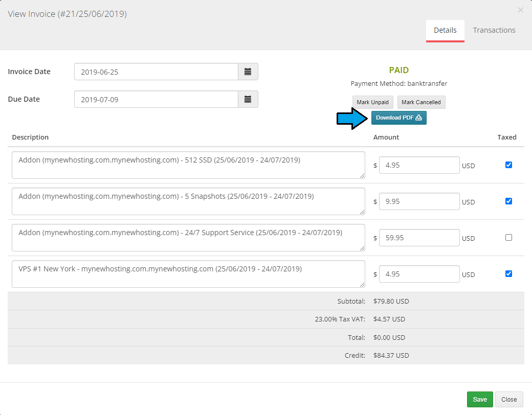Edit the 512 SSD addon description
532x415 pixels.
coord(188,165)
